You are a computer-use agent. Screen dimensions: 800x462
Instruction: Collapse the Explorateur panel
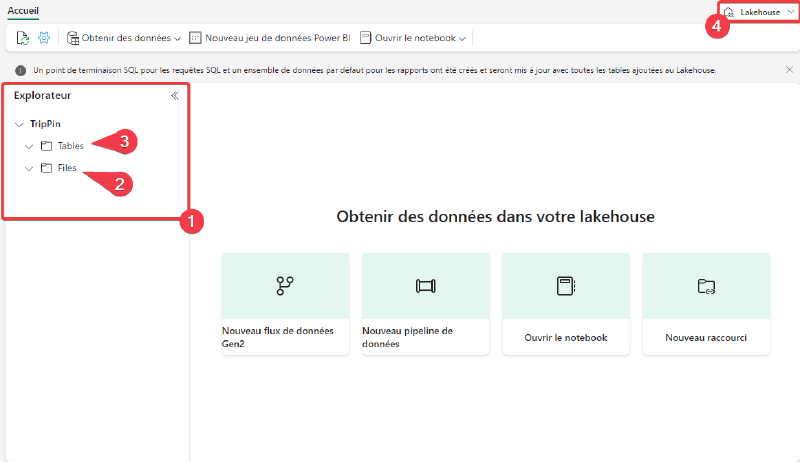pyautogui.click(x=175, y=95)
